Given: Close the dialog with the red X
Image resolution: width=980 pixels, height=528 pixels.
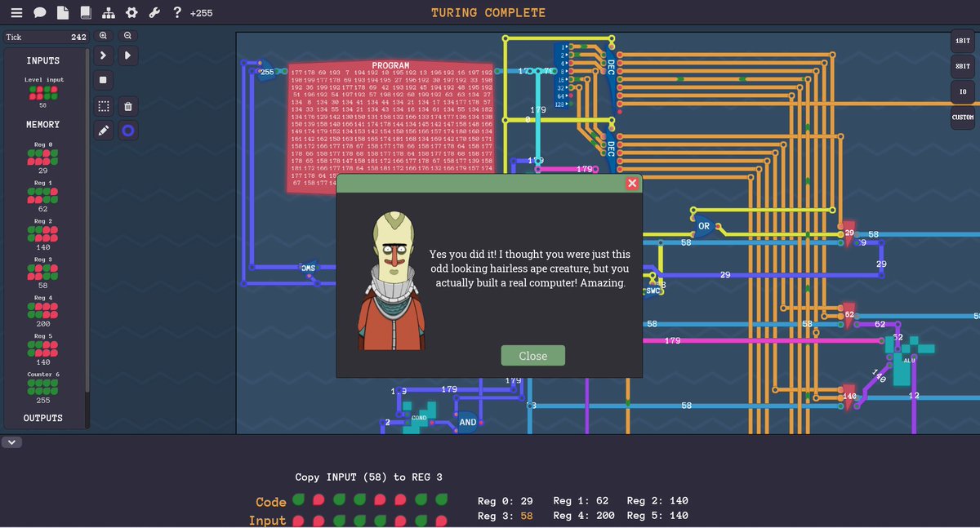Looking at the screenshot, I should coord(631,184).
